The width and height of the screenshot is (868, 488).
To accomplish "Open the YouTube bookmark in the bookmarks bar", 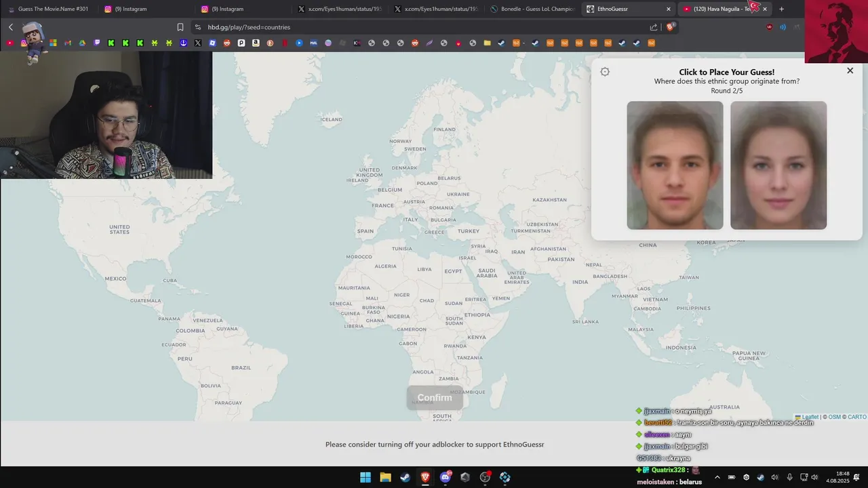I will click(9, 43).
